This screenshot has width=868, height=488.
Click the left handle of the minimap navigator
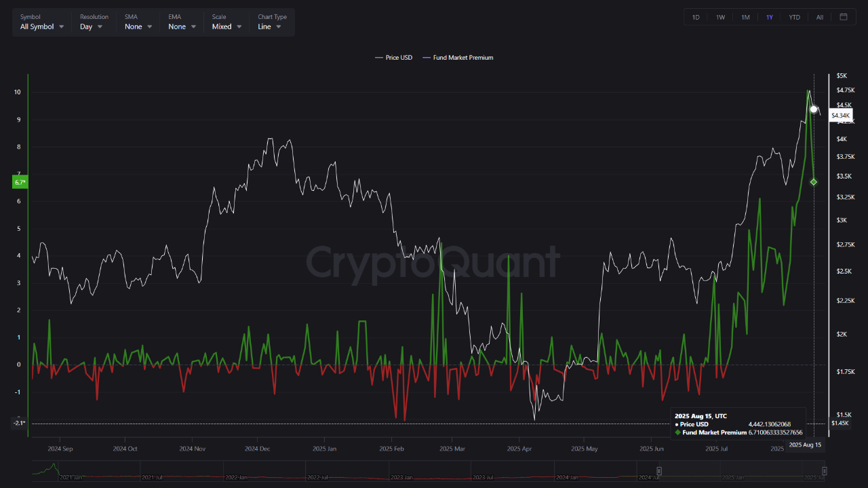pos(658,470)
